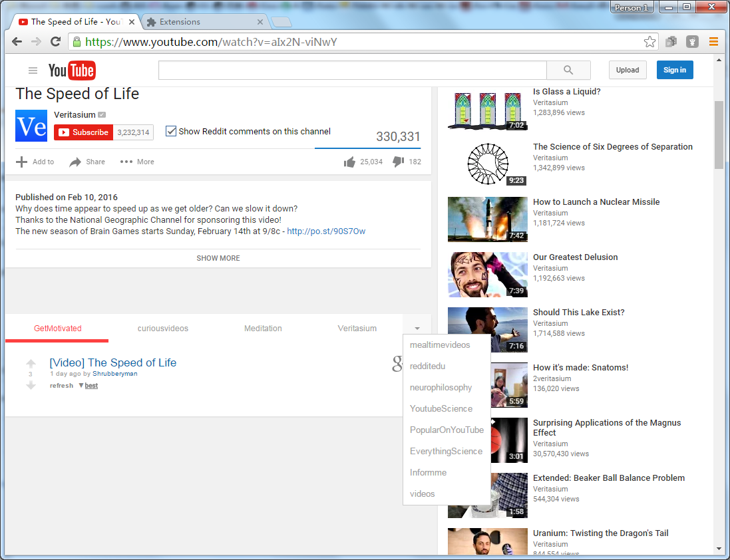The height and width of the screenshot is (560, 730).
Task: Choose videos from dropdown list
Action: click(x=447, y=494)
